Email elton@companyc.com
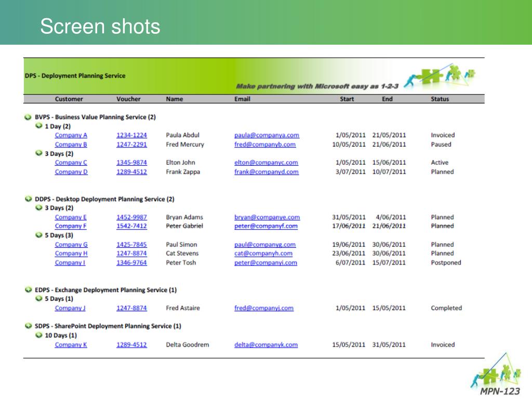532x399 pixels. pos(266,163)
